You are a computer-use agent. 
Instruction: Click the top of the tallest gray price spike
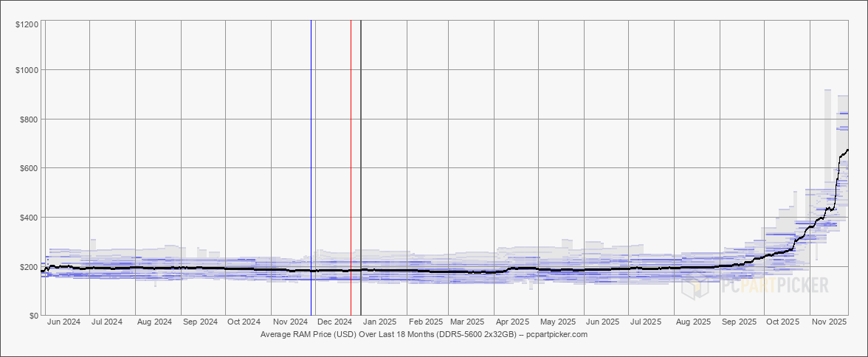tap(827, 91)
